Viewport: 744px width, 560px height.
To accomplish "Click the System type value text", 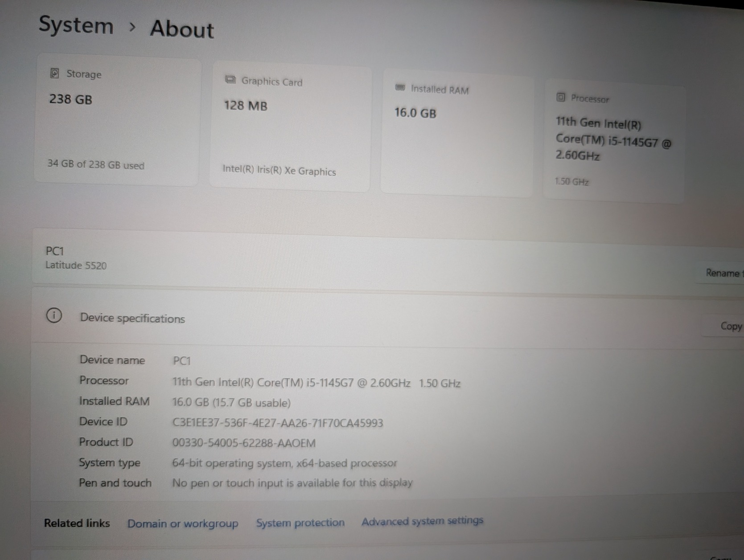I will click(x=284, y=463).
